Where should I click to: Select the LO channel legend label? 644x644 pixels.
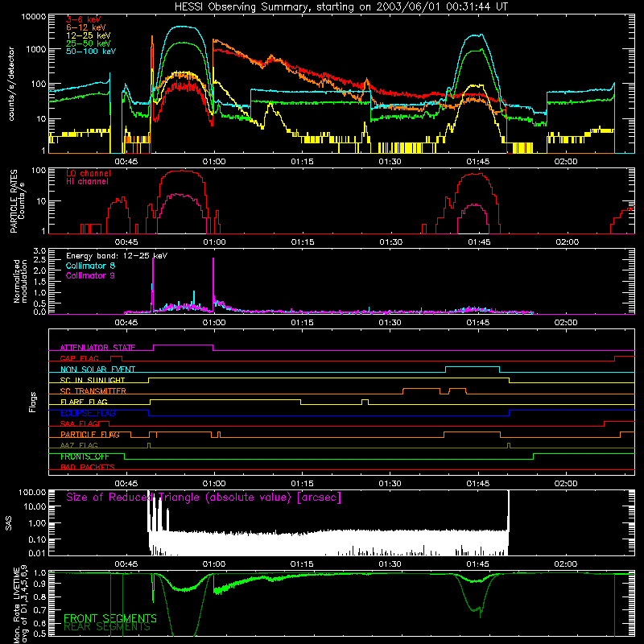(x=89, y=173)
